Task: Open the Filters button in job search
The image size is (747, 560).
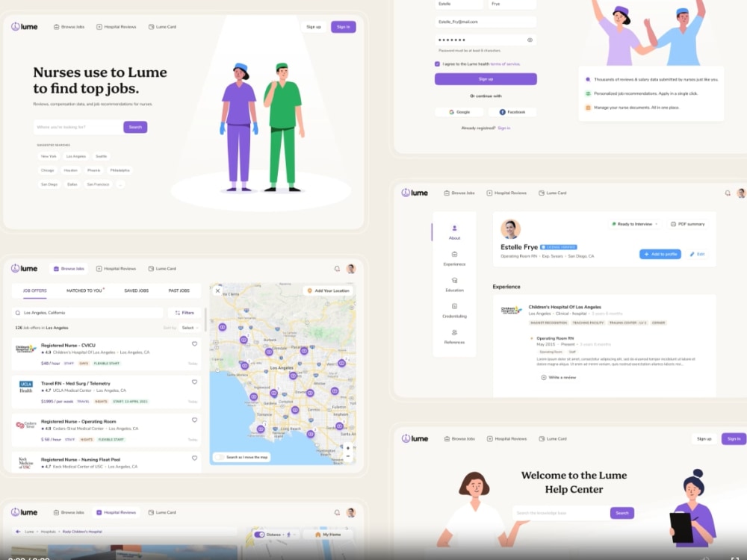Action: (185, 313)
